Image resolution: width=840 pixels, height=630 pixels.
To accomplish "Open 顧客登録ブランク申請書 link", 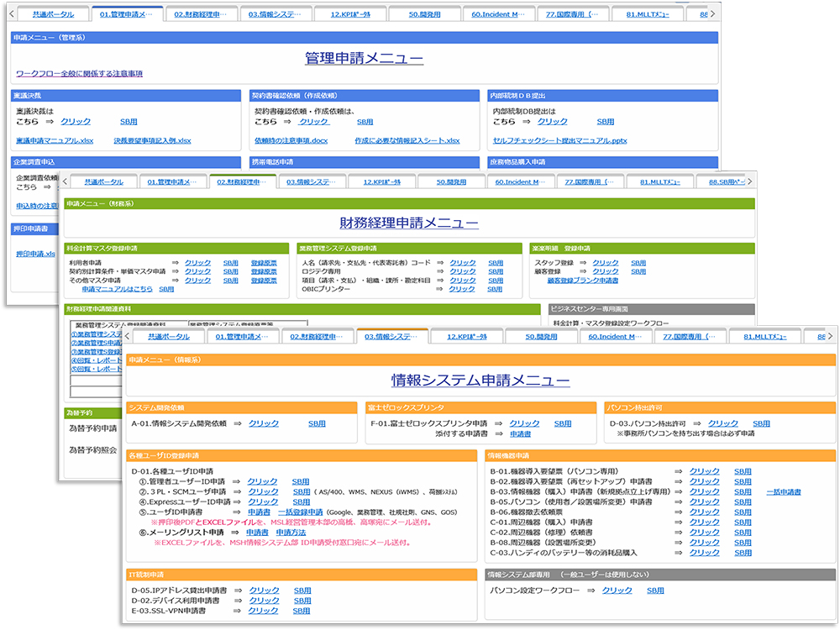I will pos(582,281).
